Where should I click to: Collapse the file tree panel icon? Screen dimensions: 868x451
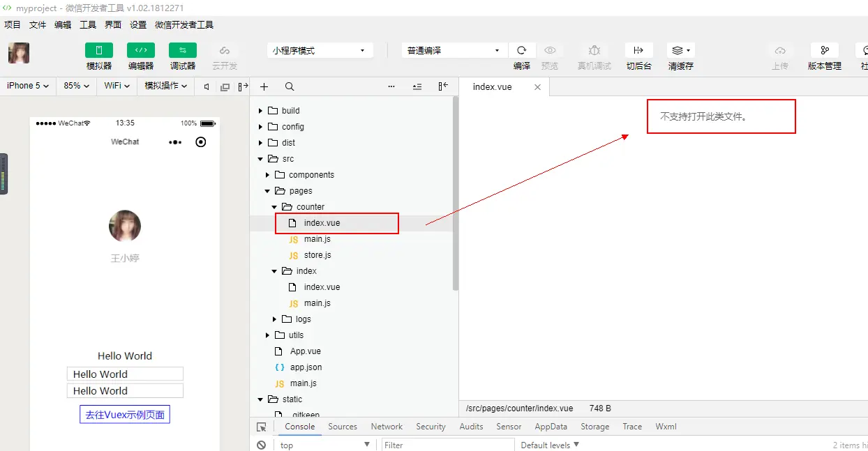pos(443,86)
